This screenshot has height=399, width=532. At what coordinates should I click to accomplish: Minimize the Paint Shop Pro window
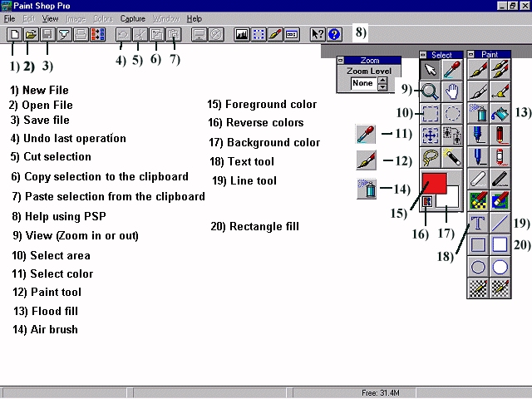tap(502, 6)
